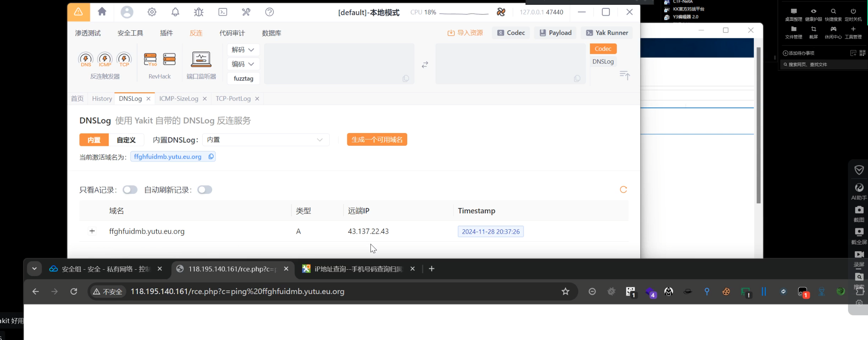868x340 pixels.
Task: Open the terminal console icon
Action: coord(223,12)
